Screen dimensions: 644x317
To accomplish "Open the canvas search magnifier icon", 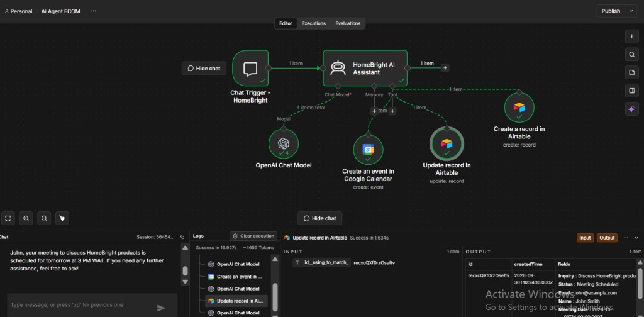I will [x=631, y=54].
